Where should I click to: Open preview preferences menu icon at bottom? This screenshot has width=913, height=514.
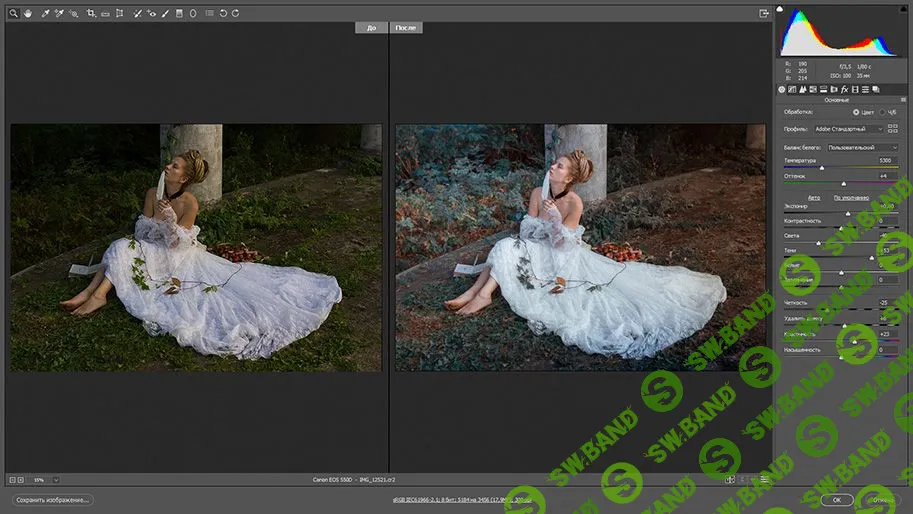click(765, 479)
